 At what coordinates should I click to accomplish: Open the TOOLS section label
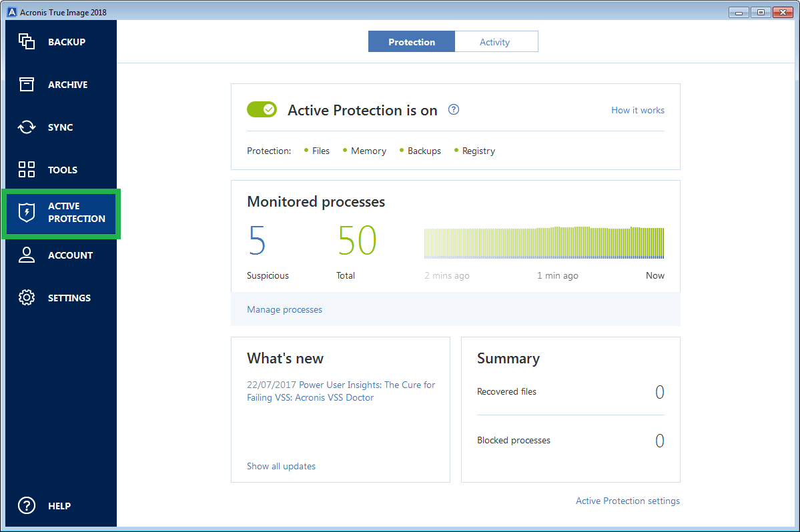63,170
